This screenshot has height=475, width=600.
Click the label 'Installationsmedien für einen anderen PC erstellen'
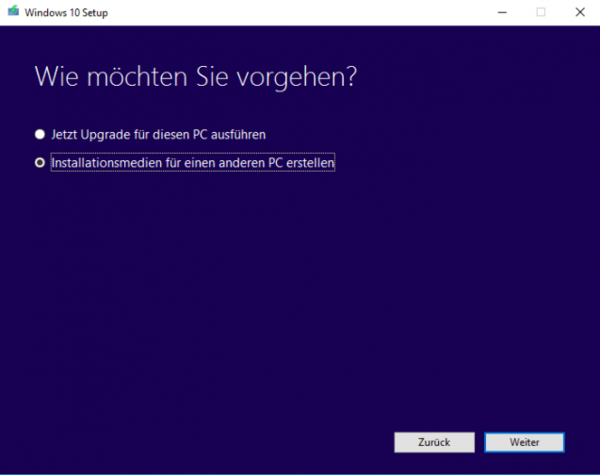pyautogui.click(x=193, y=163)
